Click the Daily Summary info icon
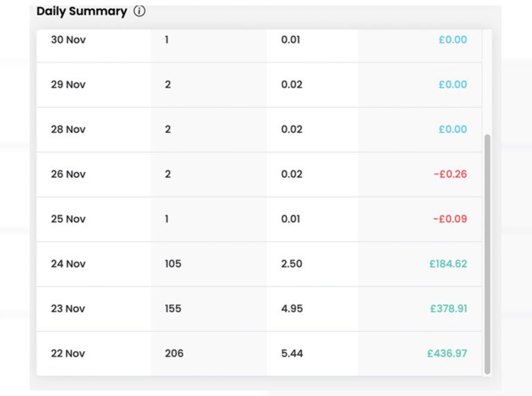The width and height of the screenshot is (532, 396). pos(140,11)
